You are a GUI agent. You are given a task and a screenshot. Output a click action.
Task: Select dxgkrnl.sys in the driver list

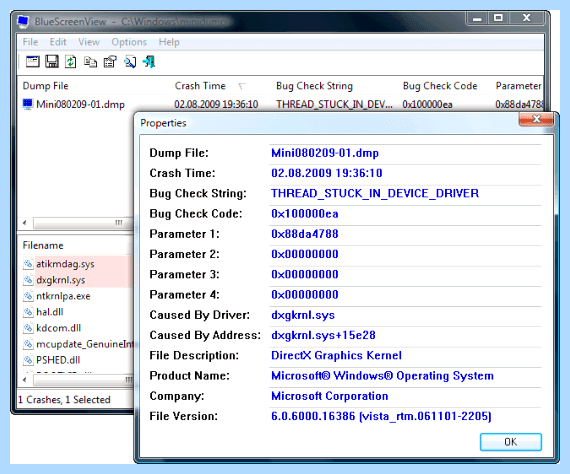60,280
